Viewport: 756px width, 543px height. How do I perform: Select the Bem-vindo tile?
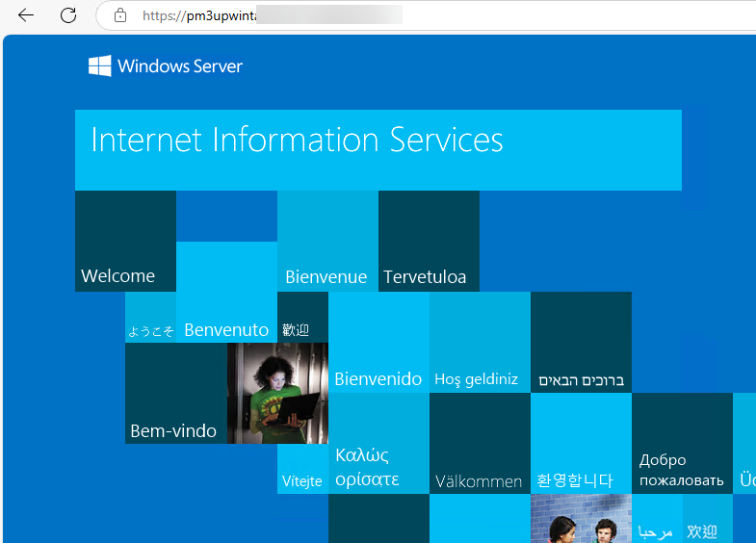[x=176, y=393]
